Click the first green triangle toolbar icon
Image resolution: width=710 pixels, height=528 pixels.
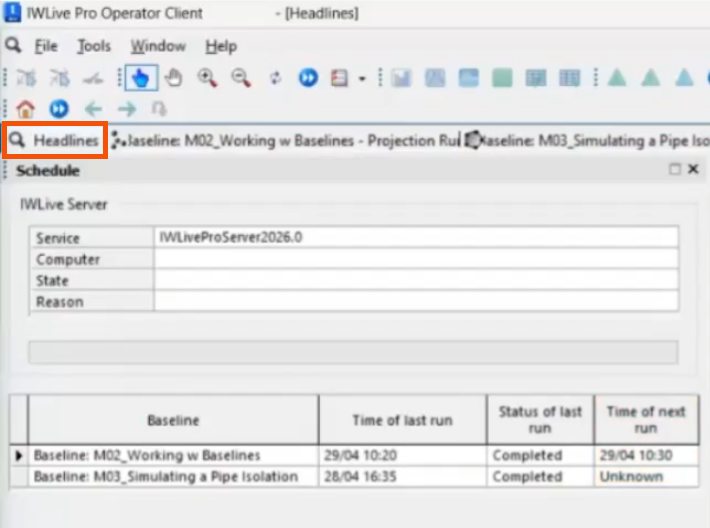tap(617, 78)
